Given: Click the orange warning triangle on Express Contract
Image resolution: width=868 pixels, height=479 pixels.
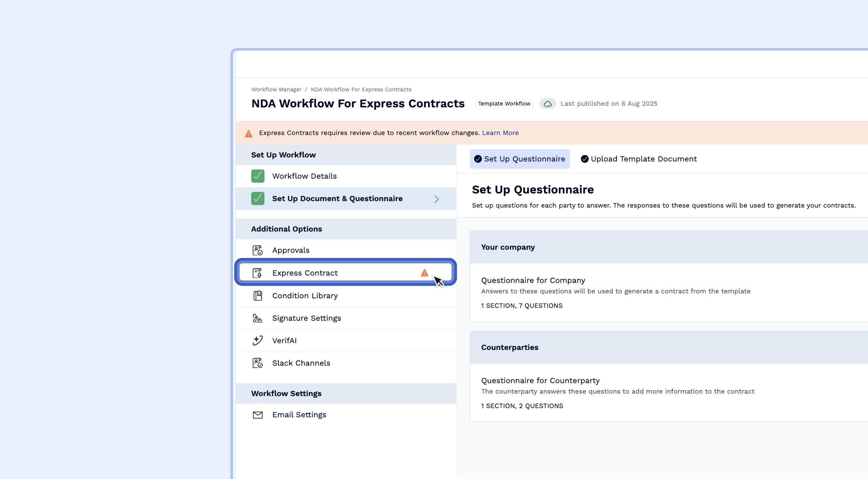Looking at the screenshot, I should coord(424,273).
